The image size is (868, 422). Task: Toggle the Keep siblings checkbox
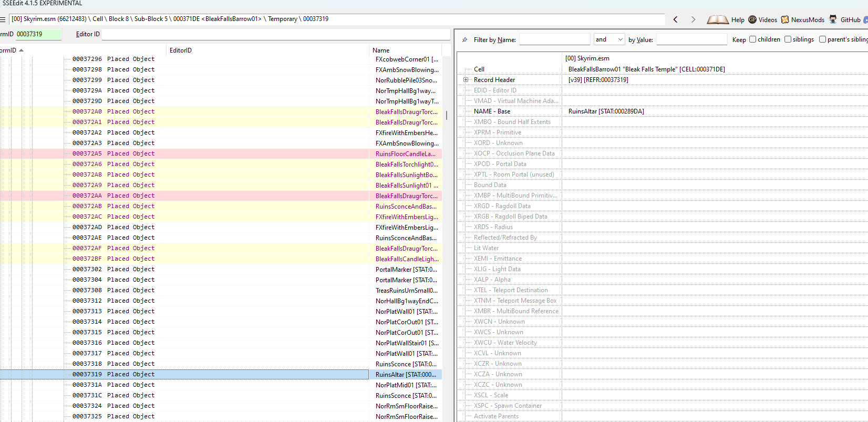[788, 39]
